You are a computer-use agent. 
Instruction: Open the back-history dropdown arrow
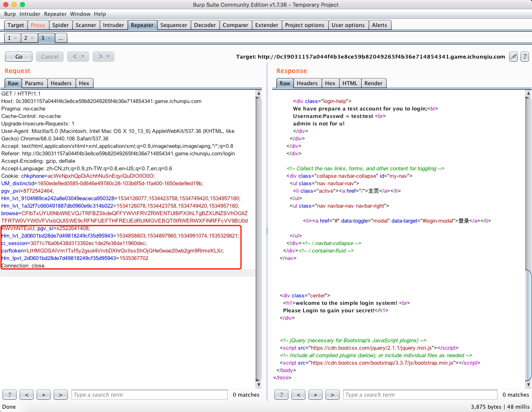(x=84, y=56)
